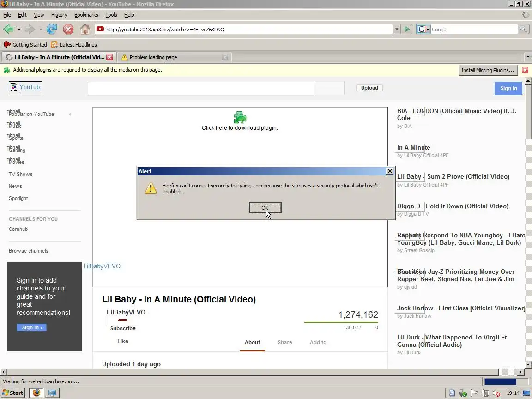Screen dimensions: 532x399
Task: Click the green Back arrow button
Action: [x=8, y=30]
